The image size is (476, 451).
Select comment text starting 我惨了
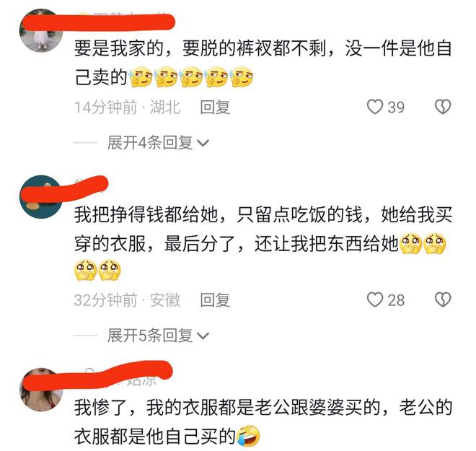[263, 421]
